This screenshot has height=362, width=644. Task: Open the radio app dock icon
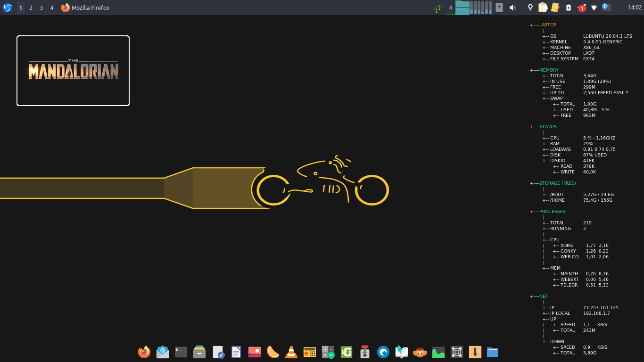310,352
